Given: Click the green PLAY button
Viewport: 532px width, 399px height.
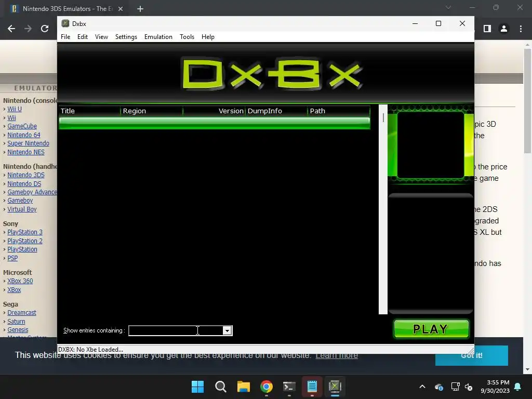Looking at the screenshot, I should pyautogui.click(x=431, y=329).
